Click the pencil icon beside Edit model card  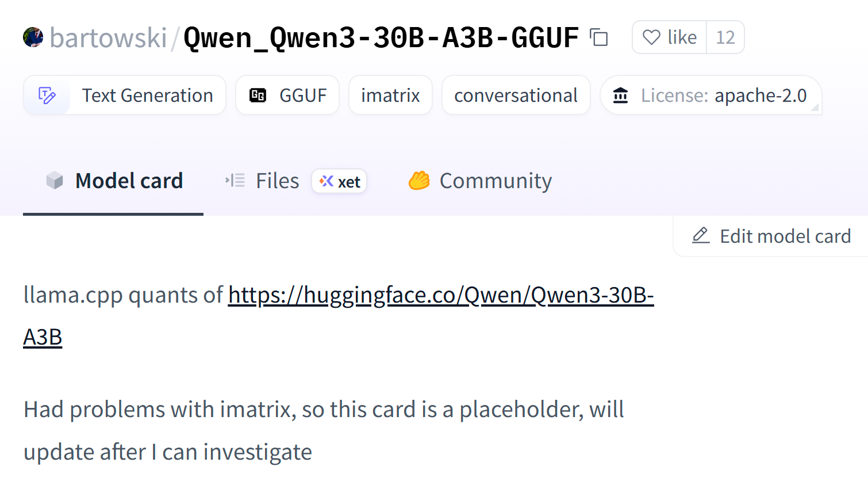701,236
